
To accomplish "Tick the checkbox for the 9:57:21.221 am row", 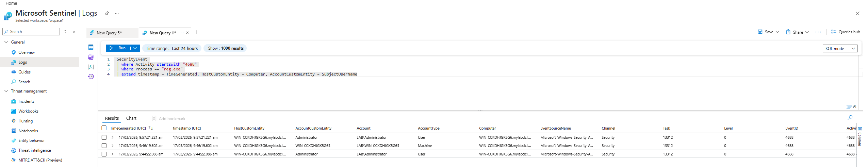I will coord(104,137).
